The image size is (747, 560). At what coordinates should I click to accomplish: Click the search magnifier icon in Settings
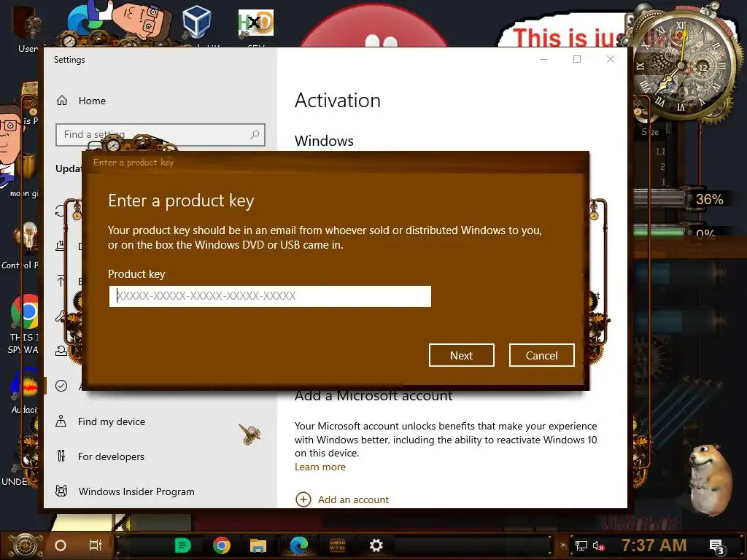pos(255,135)
